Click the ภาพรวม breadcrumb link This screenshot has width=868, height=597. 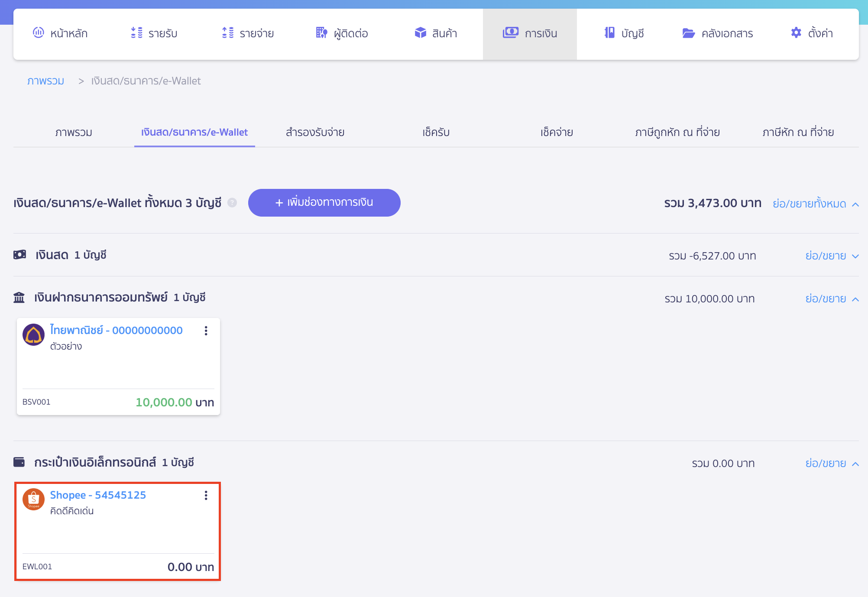click(45, 81)
